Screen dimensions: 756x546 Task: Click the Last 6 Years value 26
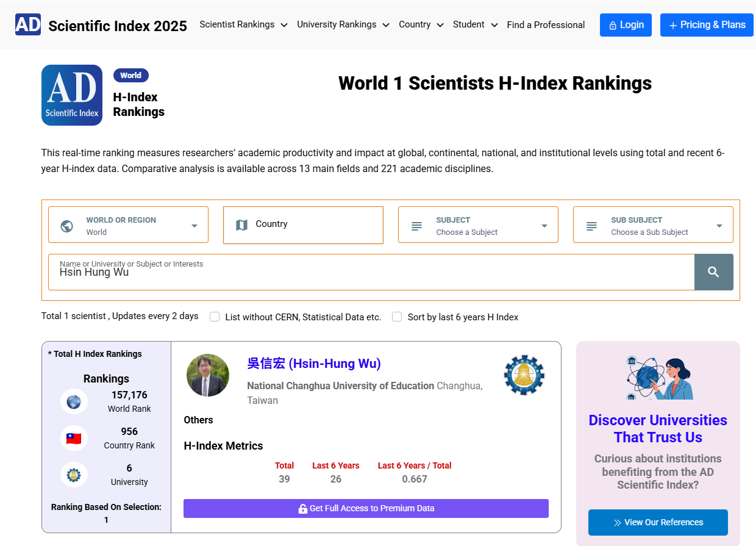pyautogui.click(x=336, y=479)
